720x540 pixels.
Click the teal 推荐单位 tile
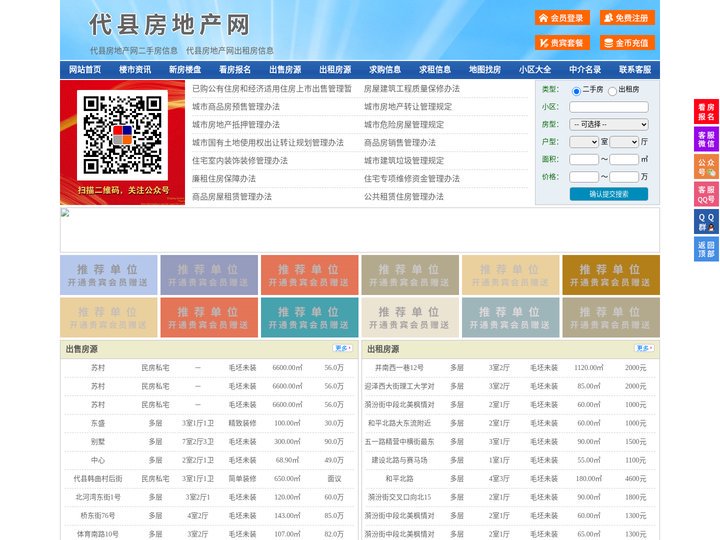[309, 318]
